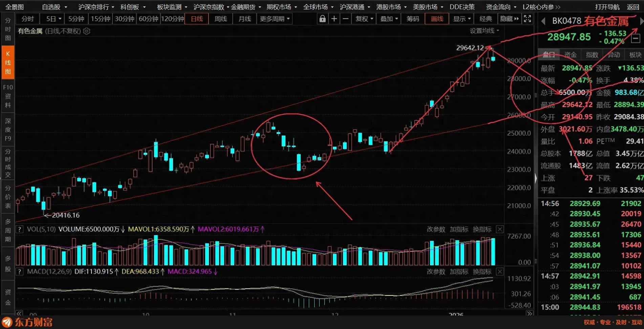Open the 资金流向 menu
The height and width of the screenshot is (329, 644).
[501, 7]
